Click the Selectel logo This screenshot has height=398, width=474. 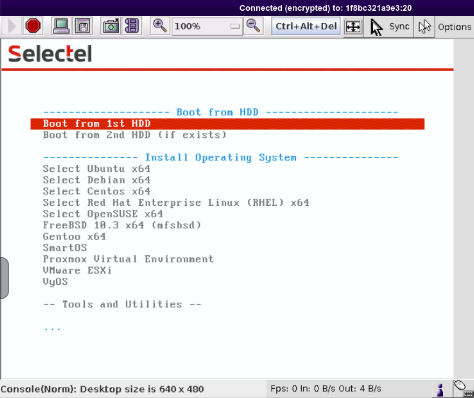tap(50, 54)
